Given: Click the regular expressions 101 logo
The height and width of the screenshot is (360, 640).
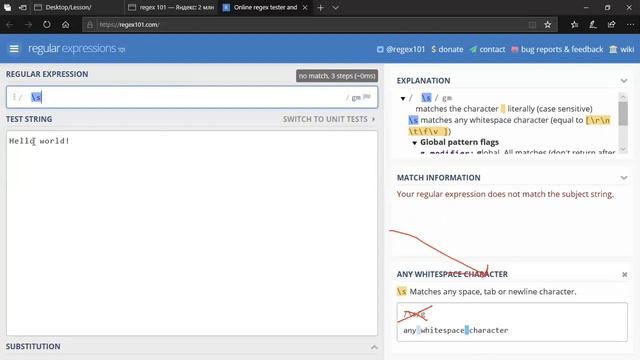Looking at the screenshot, I should [x=76, y=49].
